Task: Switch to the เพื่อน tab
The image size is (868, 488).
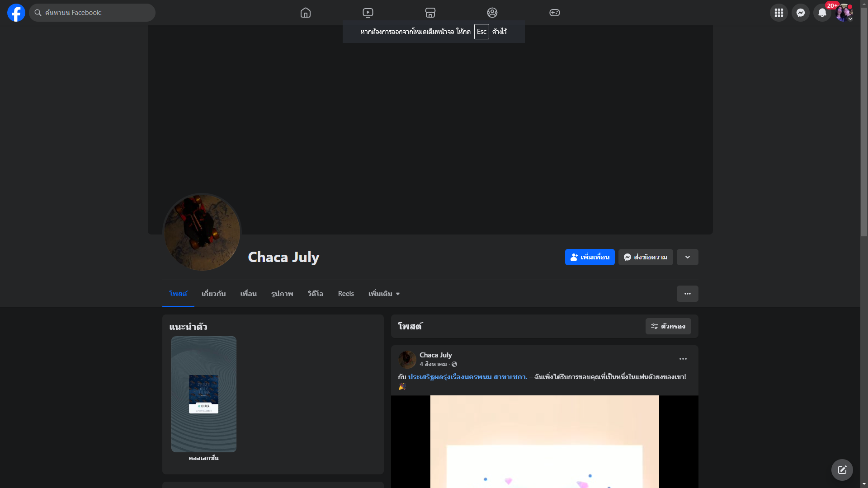Action: click(x=248, y=294)
